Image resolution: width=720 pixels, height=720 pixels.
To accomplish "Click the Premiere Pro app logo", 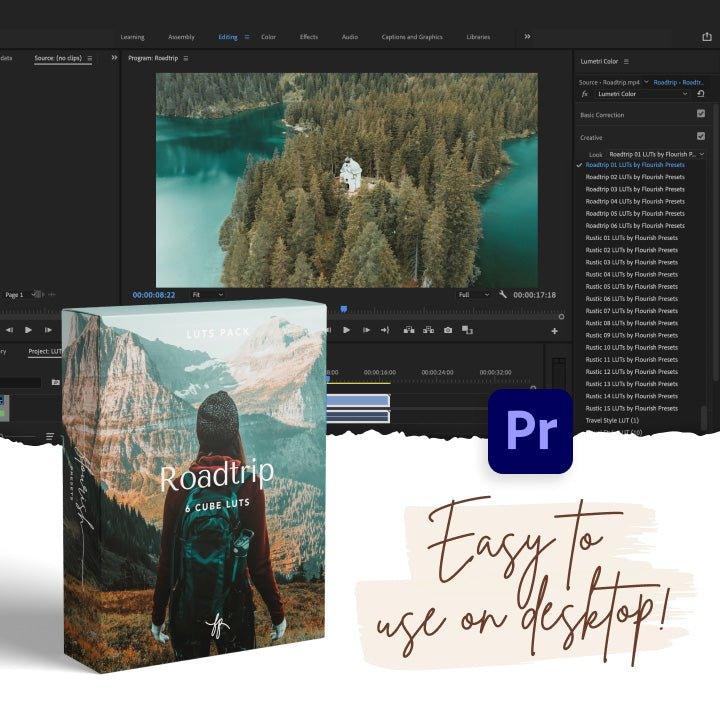I will (530, 431).
